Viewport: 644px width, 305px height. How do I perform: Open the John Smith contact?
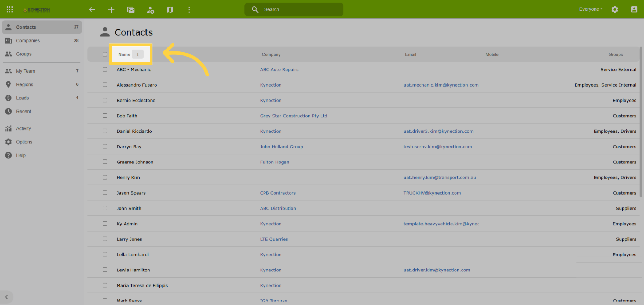[x=129, y=208]
